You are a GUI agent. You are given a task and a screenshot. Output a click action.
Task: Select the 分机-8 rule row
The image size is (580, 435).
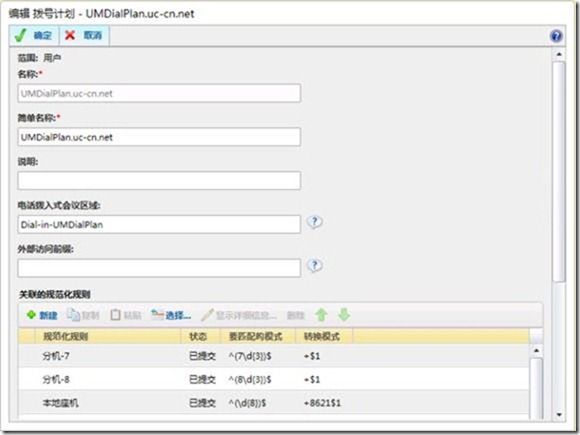tap(274, 379)
